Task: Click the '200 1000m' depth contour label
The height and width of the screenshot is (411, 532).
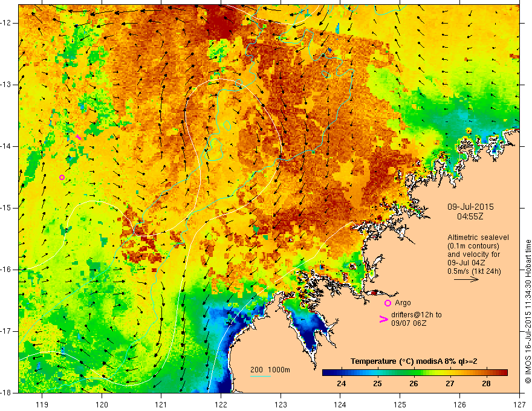Action: (x=270, y=370)
